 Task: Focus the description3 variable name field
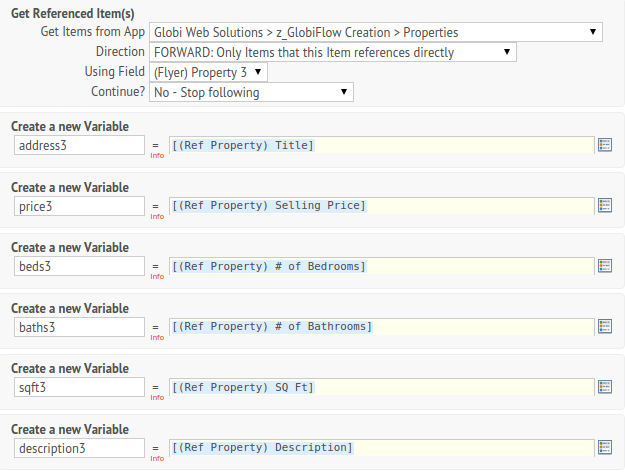(79, 448)
